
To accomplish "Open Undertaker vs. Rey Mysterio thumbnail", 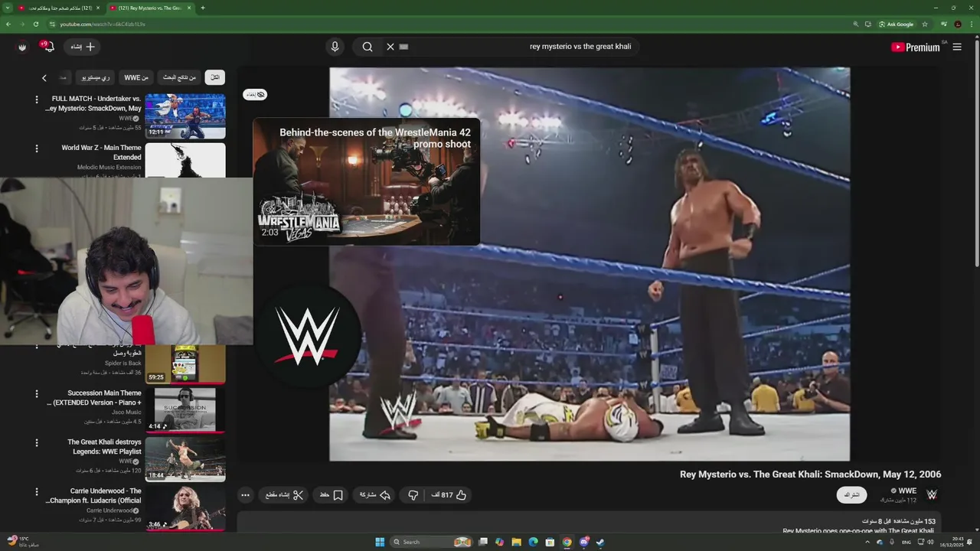I will coord(185,116).
